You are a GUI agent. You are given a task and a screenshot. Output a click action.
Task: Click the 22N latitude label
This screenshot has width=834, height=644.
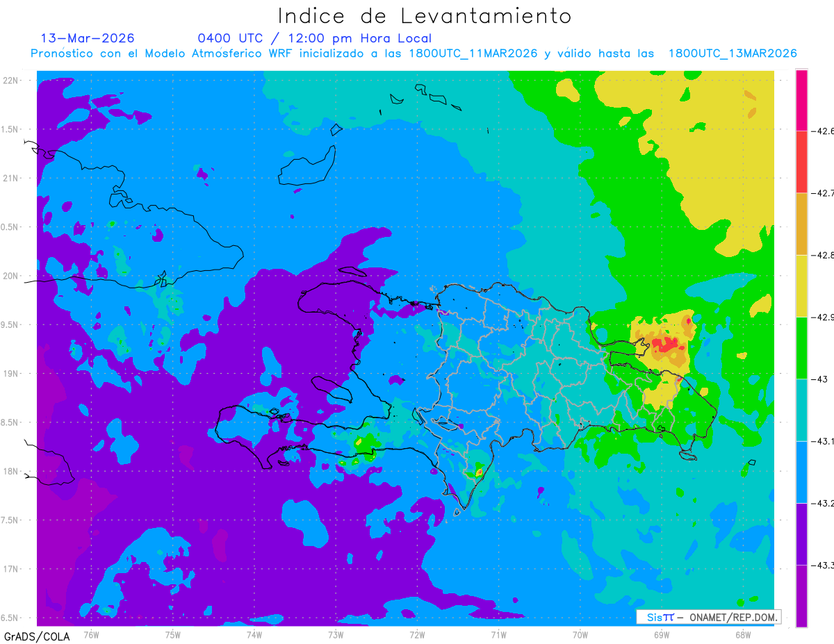click(x=11, y=80)
